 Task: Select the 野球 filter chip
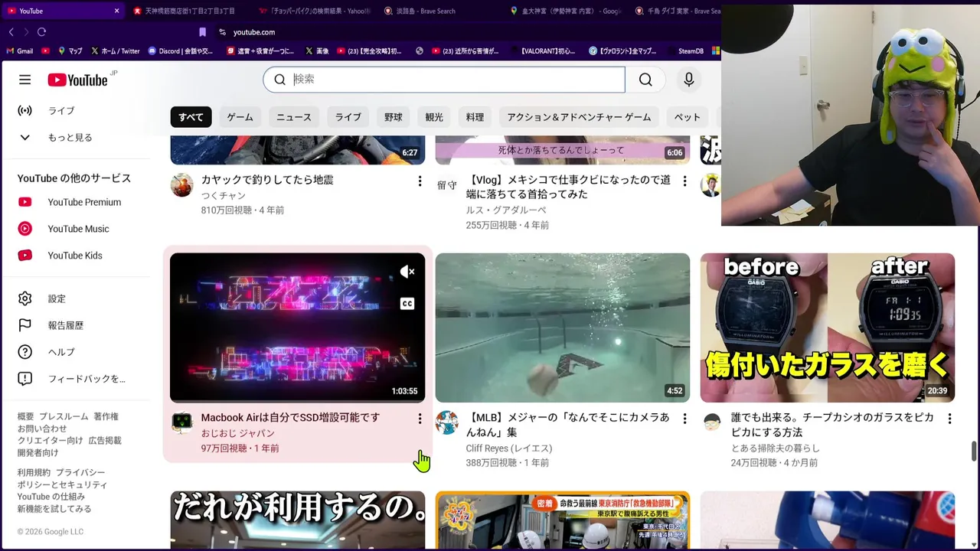(x=394, y=117)
